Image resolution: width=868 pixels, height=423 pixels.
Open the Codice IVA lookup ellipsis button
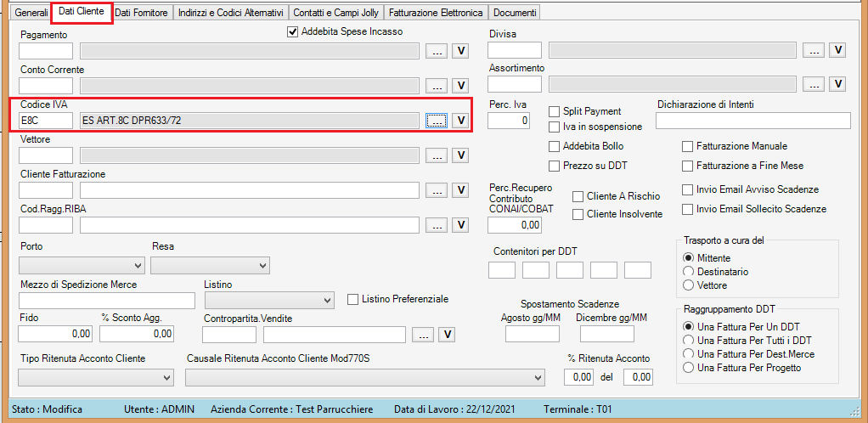437,121
